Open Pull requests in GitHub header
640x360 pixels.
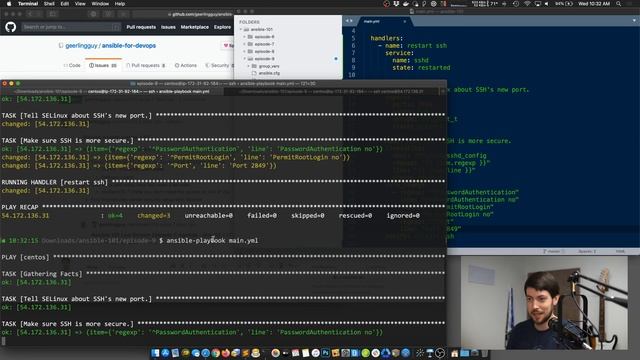click(141, 27)
